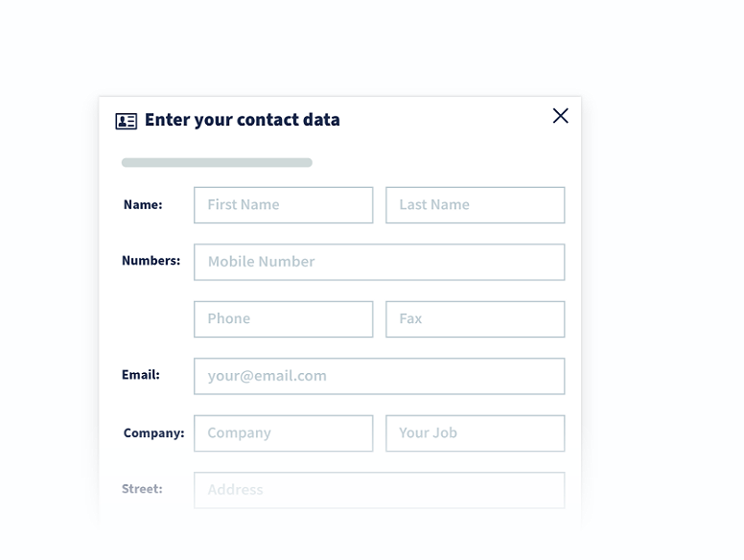Viewport: 744px width, 560px height.
Task: Click the Phone input box
Action: pos(283,319)
